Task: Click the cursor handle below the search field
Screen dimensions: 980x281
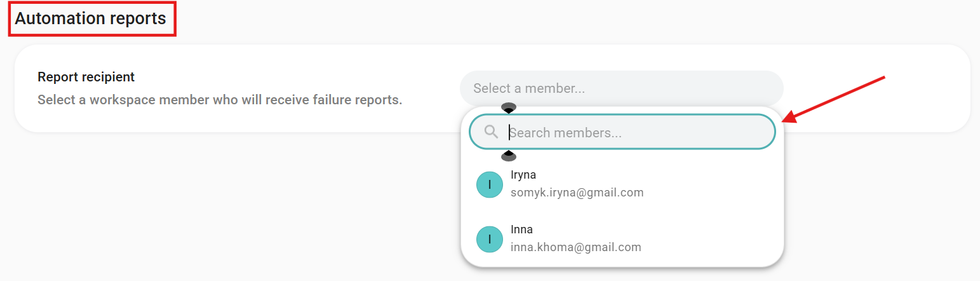Action: [x=508, y=156]
